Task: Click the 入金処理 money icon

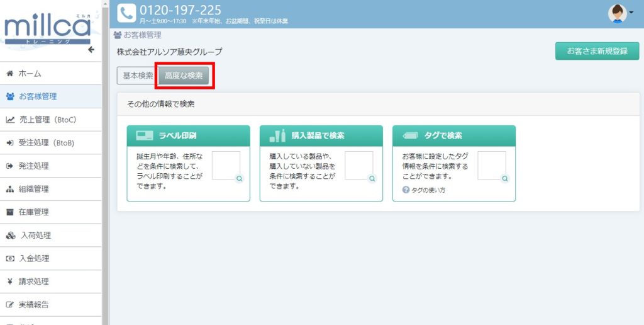Action: (x=10, y=259)
